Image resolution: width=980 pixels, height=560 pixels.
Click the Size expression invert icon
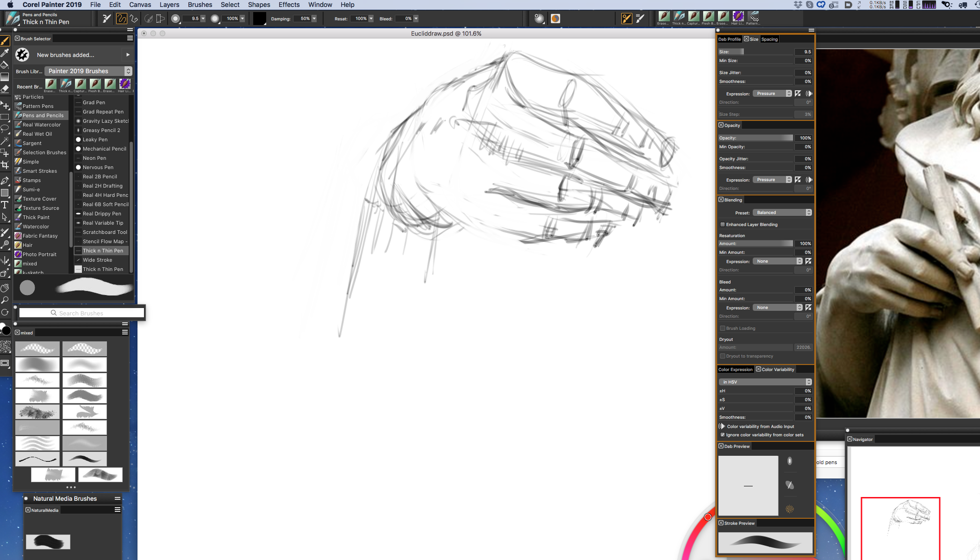click(x=798, y=94)
